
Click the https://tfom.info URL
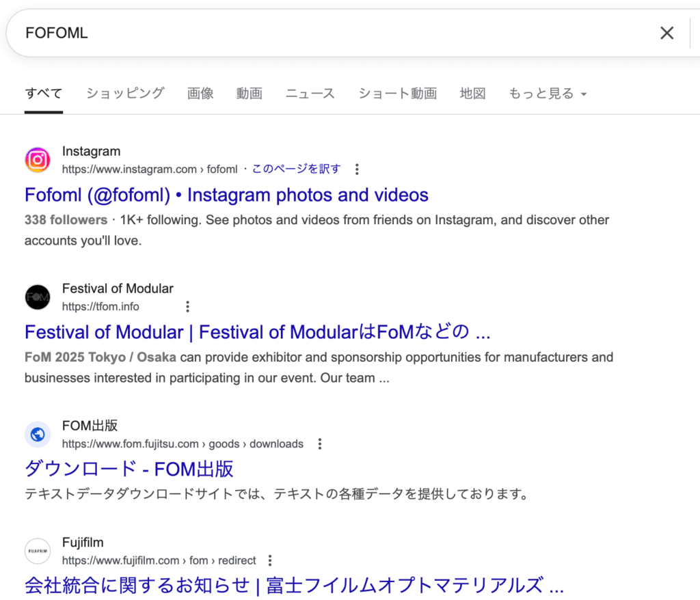(x=100, y=307)
